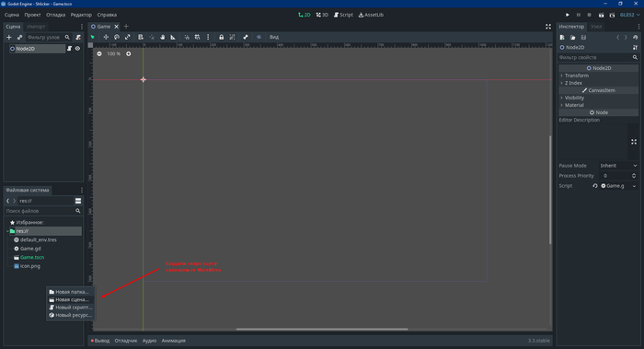Choose the Rotate Mode tool
Image resolution: width=644 pixels, height=349 pixels.
[117, 37]
